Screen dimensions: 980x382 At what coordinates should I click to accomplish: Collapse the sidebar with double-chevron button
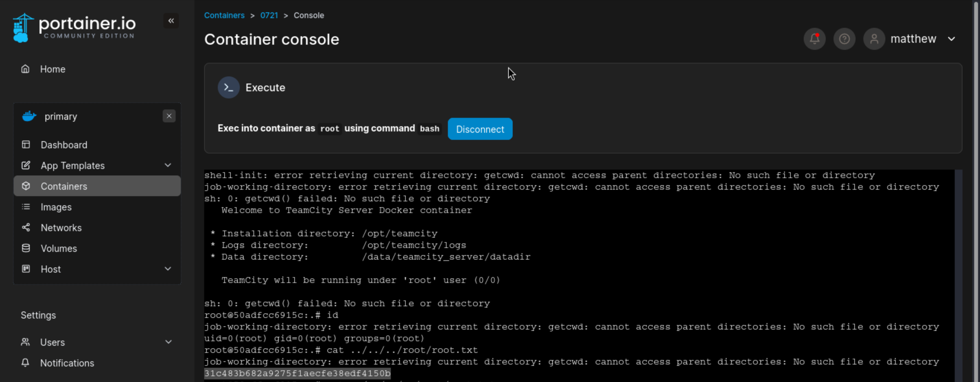171,21
